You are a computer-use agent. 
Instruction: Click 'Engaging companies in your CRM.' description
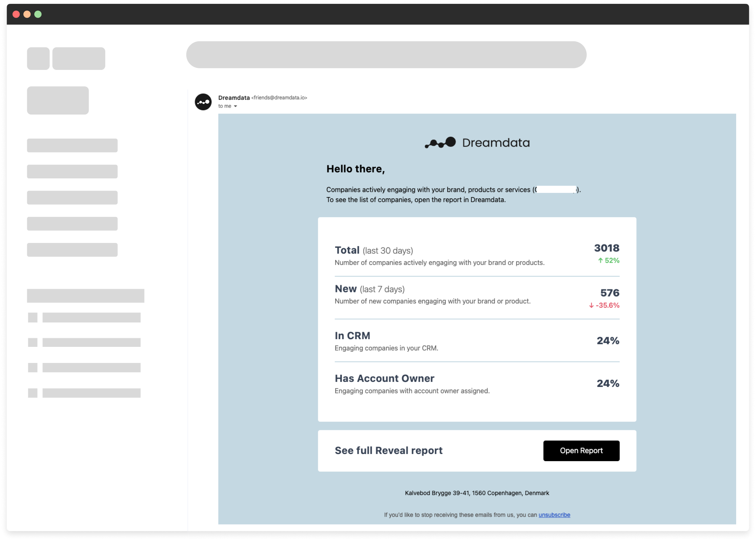click(386, 348)
